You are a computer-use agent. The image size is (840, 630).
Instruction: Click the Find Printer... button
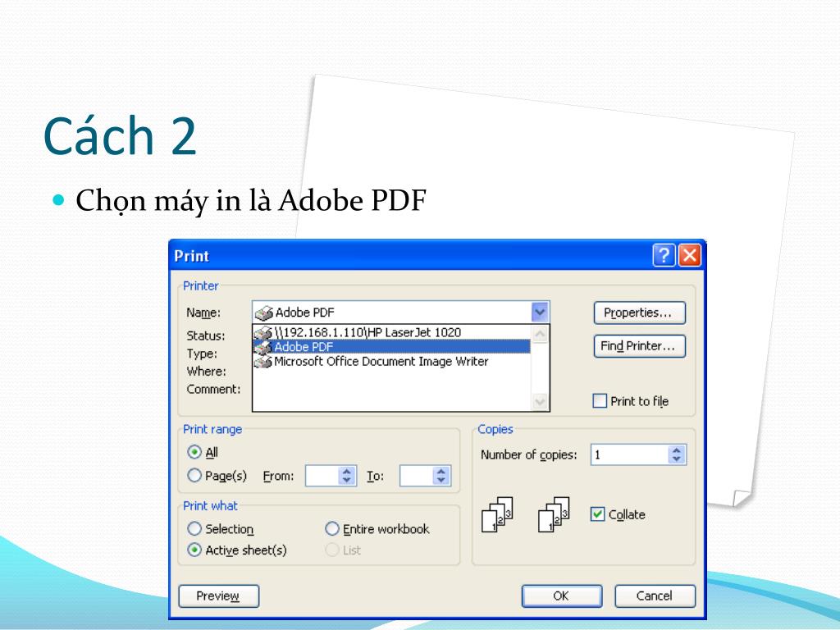point(640,346)
